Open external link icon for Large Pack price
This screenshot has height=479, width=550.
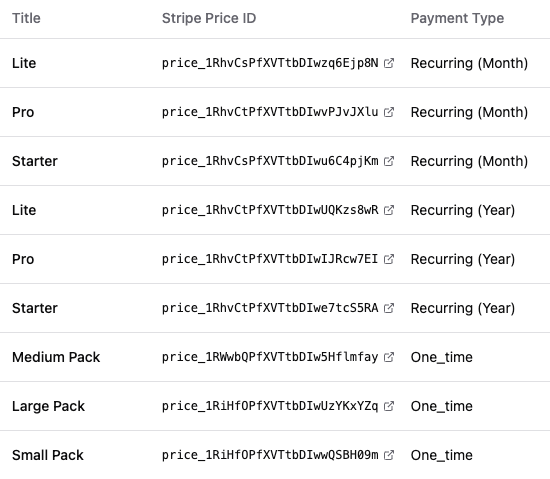point(389,406)
